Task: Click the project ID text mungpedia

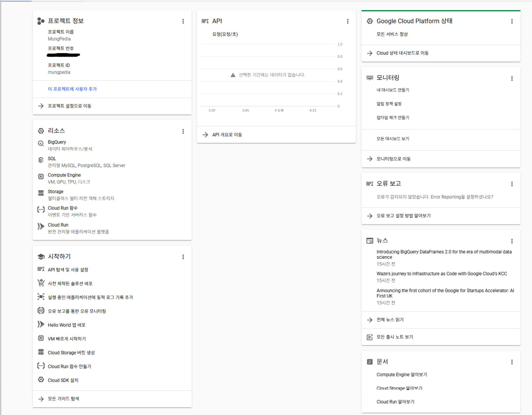Action: [x=59, y=72]
